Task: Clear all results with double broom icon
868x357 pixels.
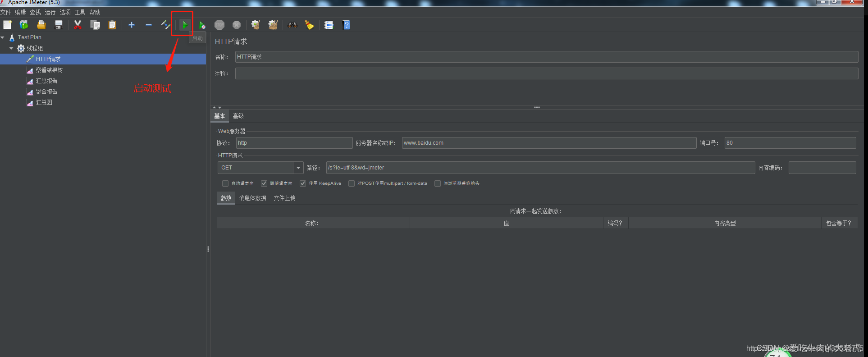Action: pos(273,25)
